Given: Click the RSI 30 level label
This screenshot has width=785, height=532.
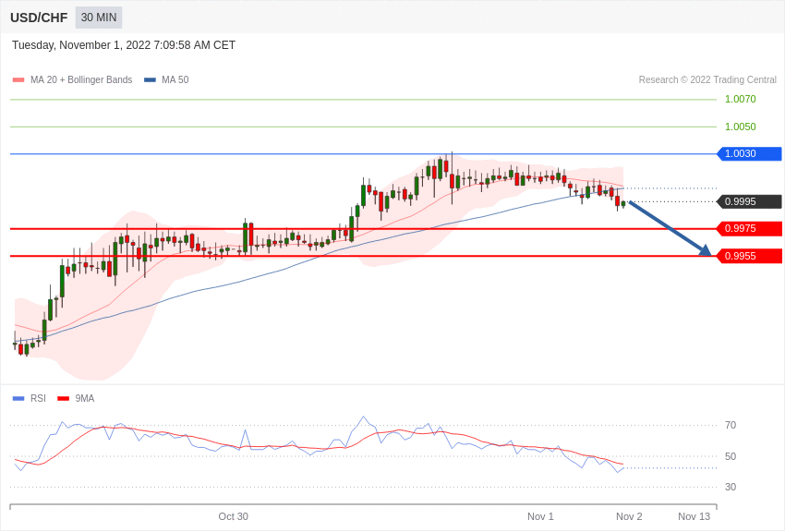Looking at the screenshot, I should pyautogui.click(x=731, y=487).
